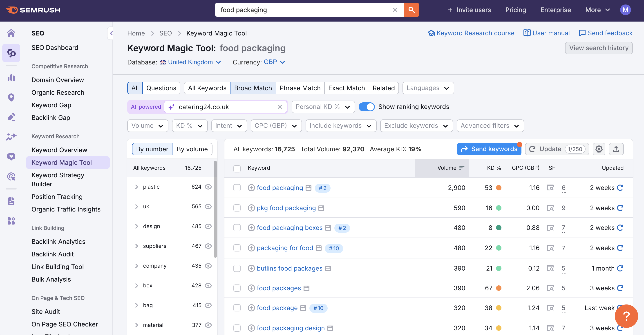Add food packaging keyword with plus icon
644x335 pixels.
click(x=251, y=188)
